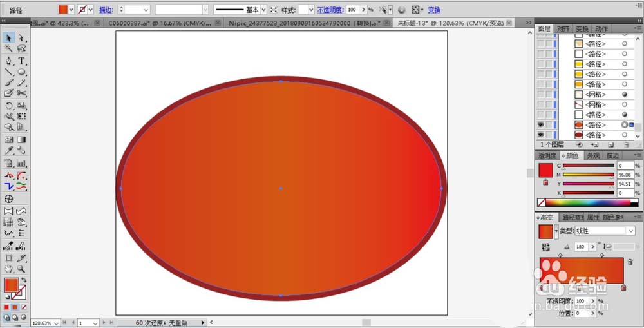644x328 pixels.
Task: Hide the dark red path layer
Action: [540, 135]
